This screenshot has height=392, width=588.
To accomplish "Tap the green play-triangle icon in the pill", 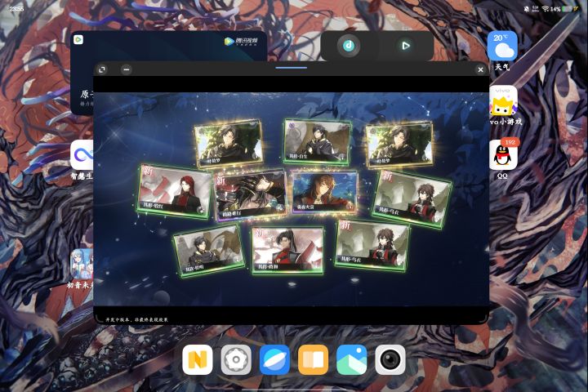I will click(405, 46).
